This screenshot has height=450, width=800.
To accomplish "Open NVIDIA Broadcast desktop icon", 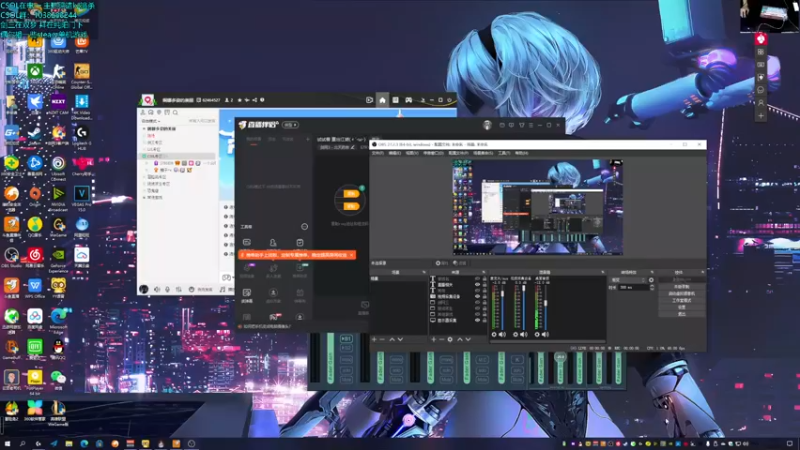I will point(58,198).
